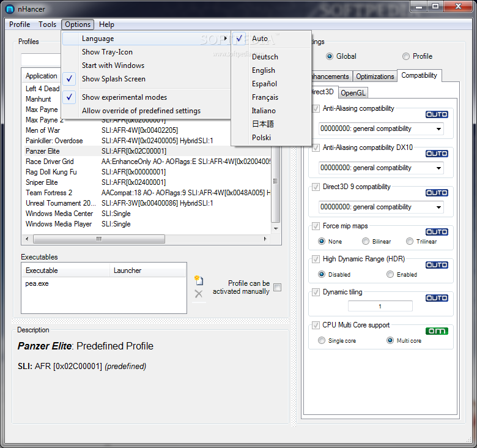Toggle Start with Windows option

coord(146,65)
